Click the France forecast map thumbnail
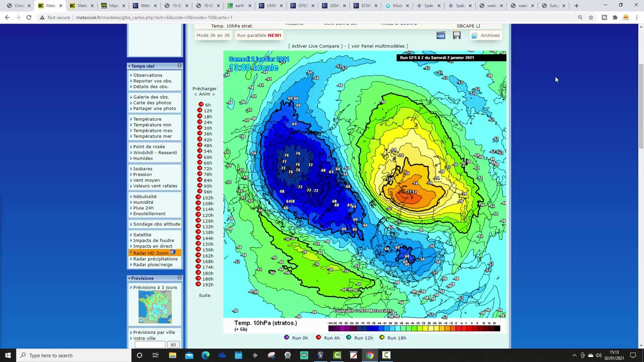 click(x=155, y=307)
